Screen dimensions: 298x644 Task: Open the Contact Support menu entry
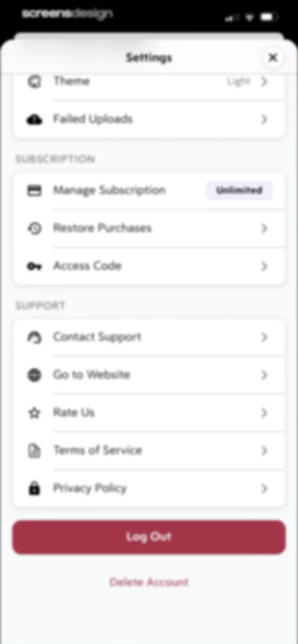point(149,337)
